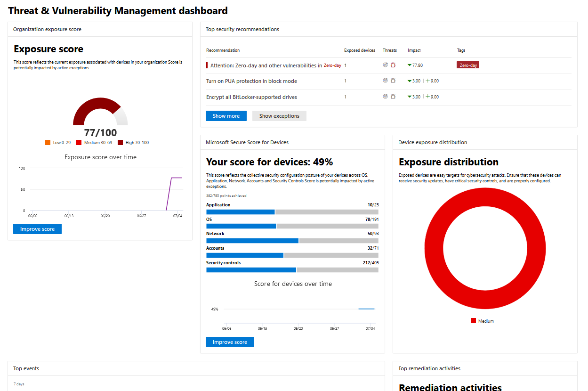Click the Medium red legend swatch
The image size is (588, 391).
(x=473, y=321)
